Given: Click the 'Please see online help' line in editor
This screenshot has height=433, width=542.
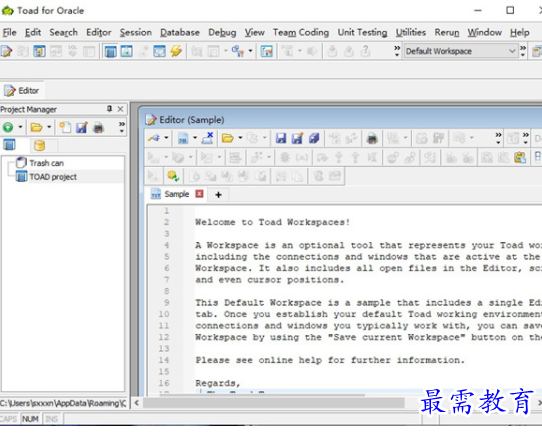Looking at the screenshot, I should tap(330, 360).
